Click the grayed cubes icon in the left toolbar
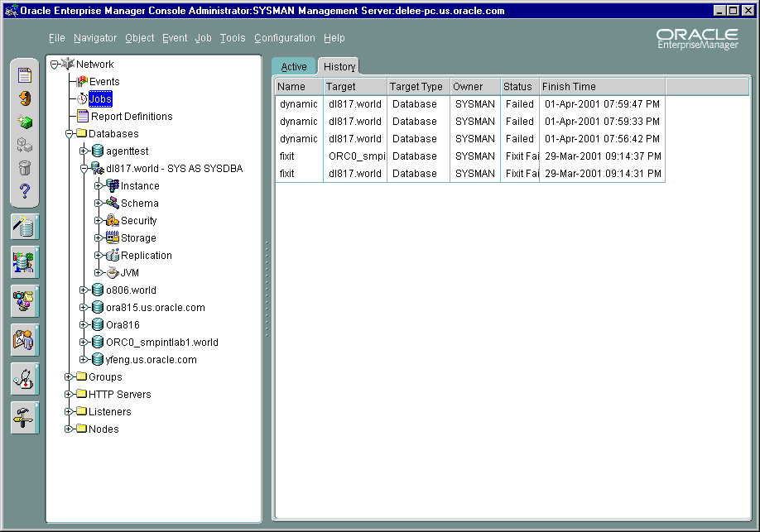Screen dimensions: 760x532 25,145
